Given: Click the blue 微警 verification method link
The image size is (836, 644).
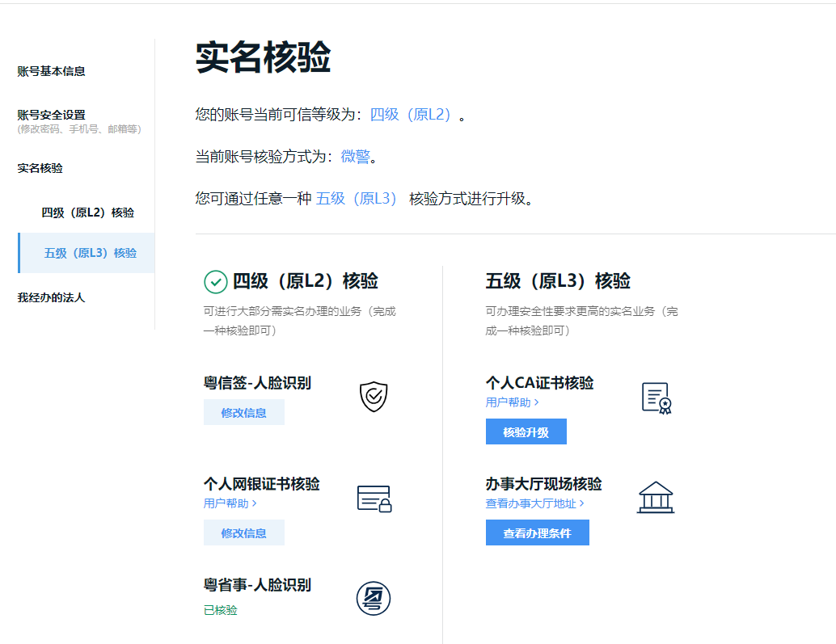Looking at the screenshot, I should [355, 157].
